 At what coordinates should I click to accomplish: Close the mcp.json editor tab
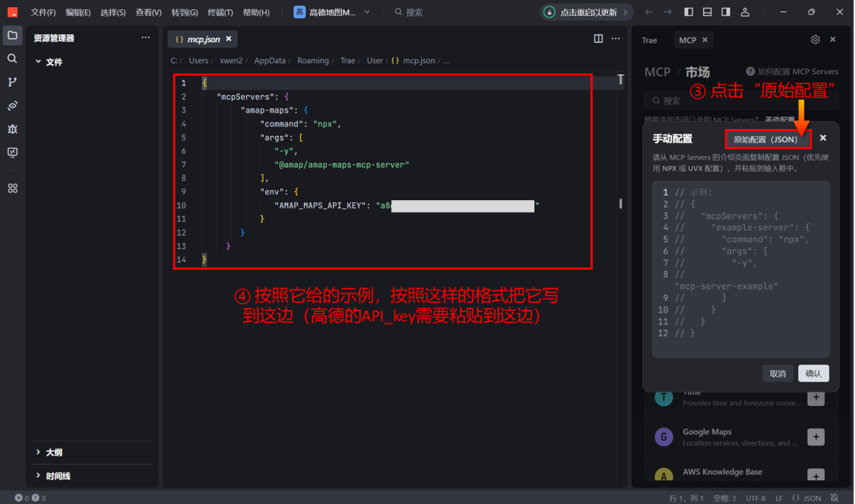pyautogui.click(x=229, y=39)
